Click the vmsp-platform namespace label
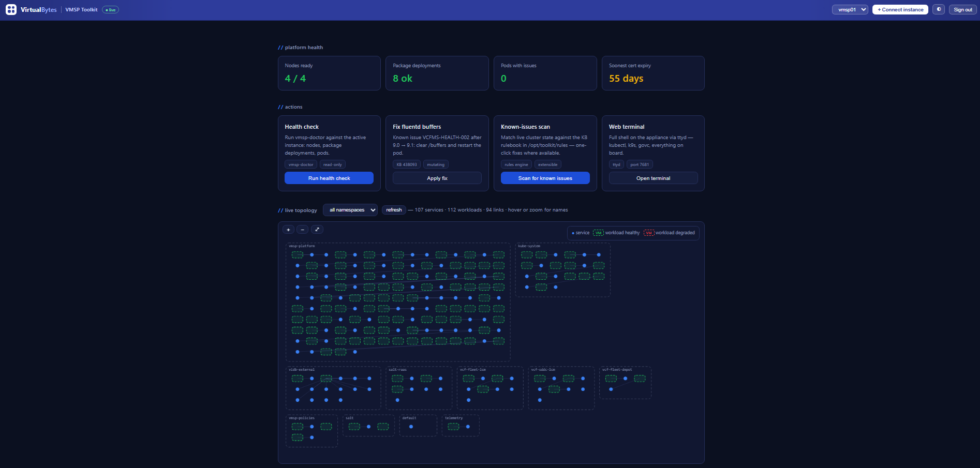Viewport: 980px width, 468px height. (x=302, y=246)
